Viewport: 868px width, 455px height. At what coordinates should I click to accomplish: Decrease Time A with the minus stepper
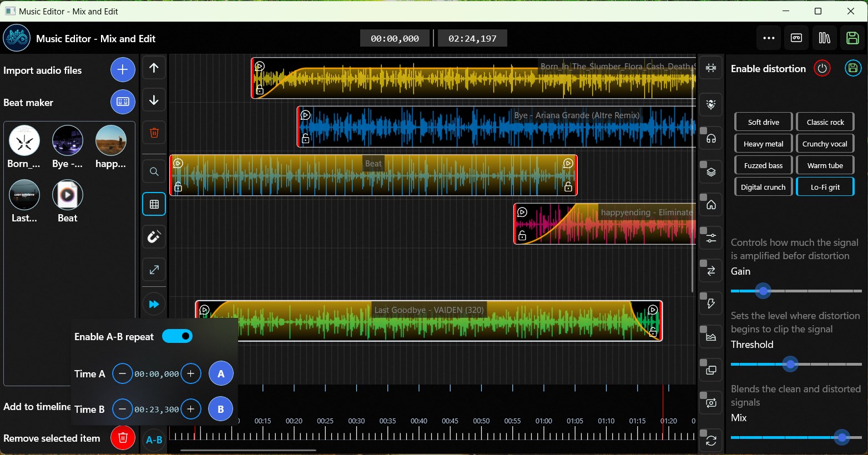pos(123,373)
